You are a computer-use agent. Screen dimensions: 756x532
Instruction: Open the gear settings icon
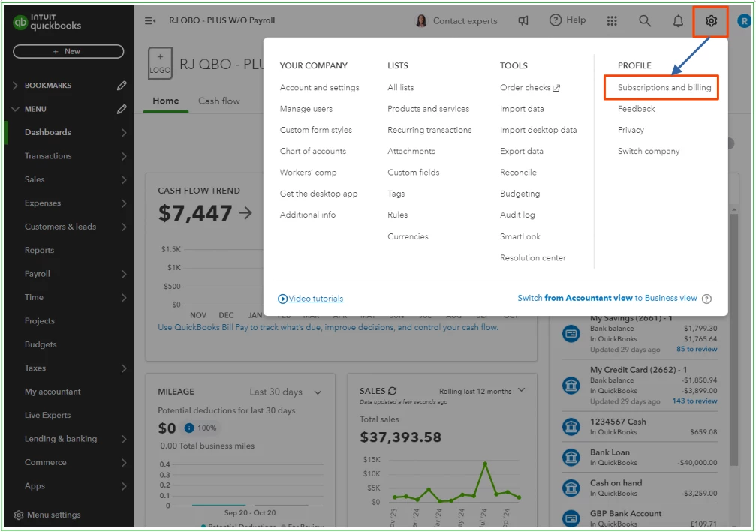tap(711, 21)
